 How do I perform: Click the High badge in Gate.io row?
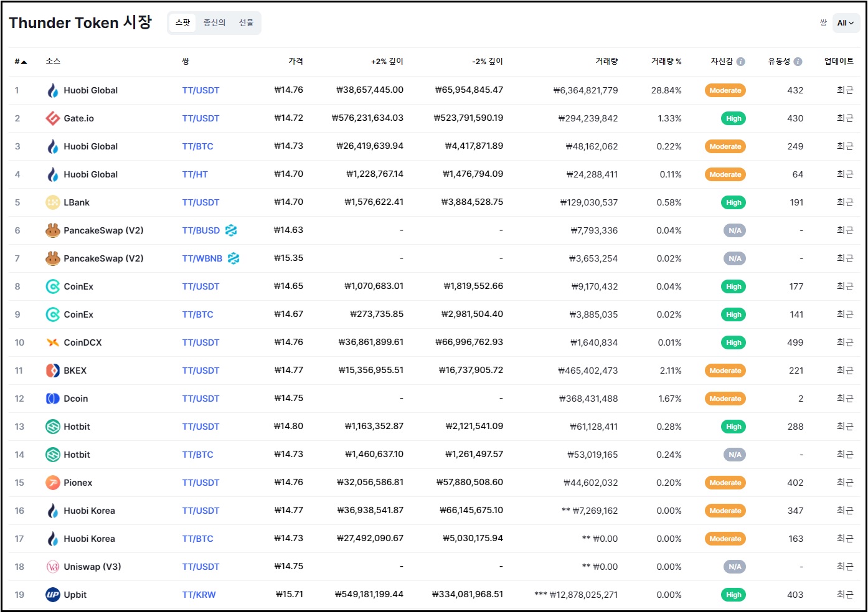[734, 118]
